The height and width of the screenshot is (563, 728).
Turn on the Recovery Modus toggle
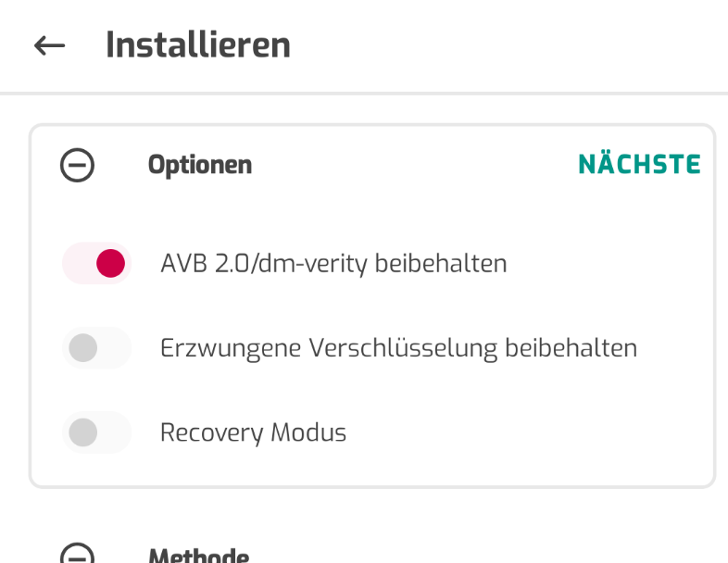tap(96, 432)
